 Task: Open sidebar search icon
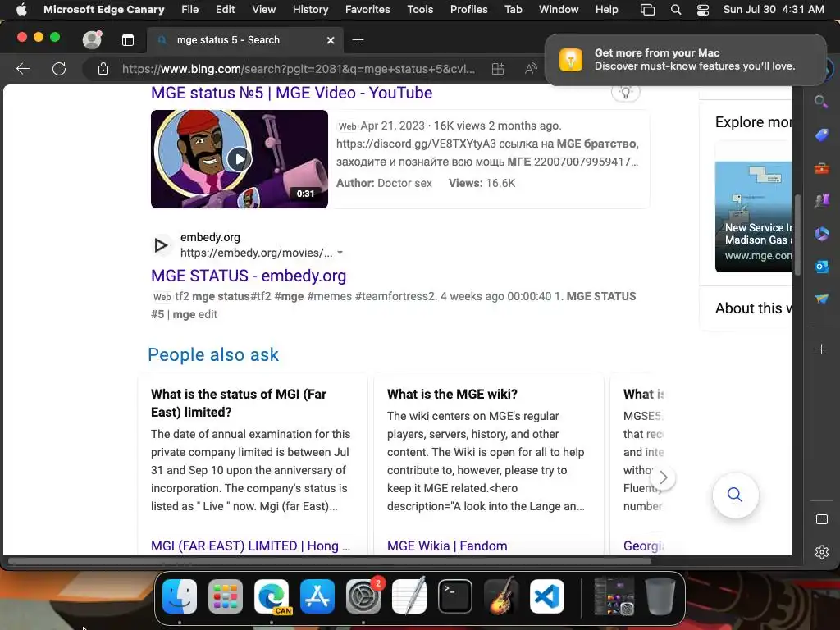(821, 101)
